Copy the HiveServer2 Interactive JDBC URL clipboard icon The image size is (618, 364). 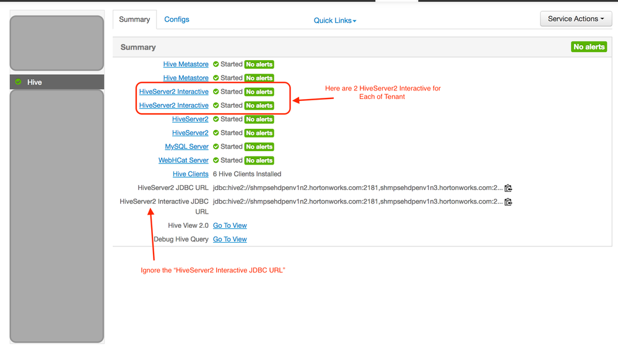(x=508, y=202)
